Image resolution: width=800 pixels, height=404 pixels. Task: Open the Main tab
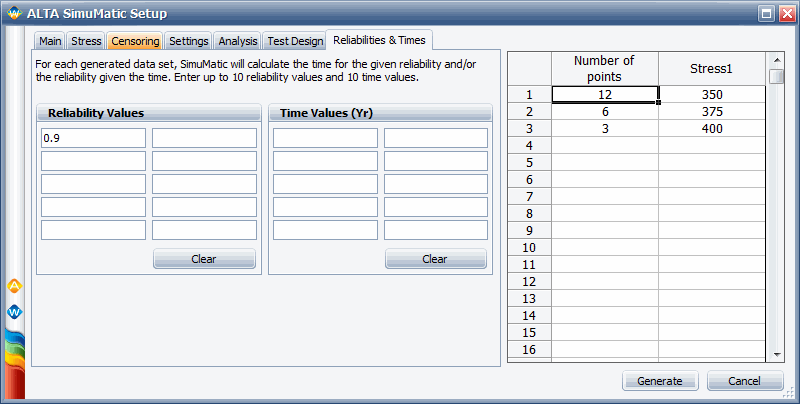click(51, 41)
